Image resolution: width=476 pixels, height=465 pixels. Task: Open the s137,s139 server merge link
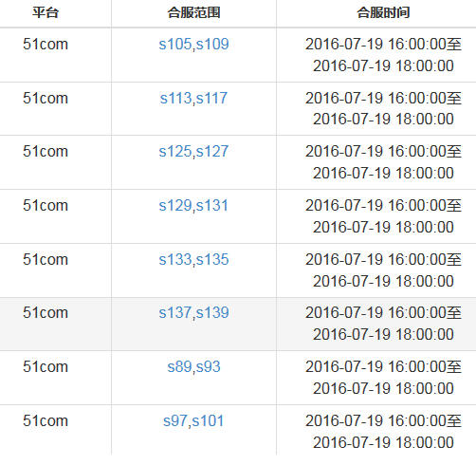coord(193,313)
